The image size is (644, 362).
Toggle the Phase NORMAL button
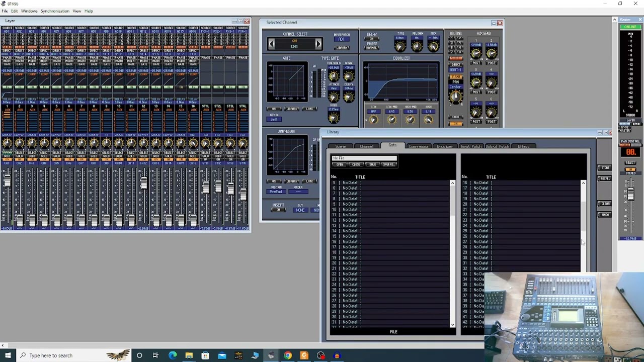click(x=372, y=48)
